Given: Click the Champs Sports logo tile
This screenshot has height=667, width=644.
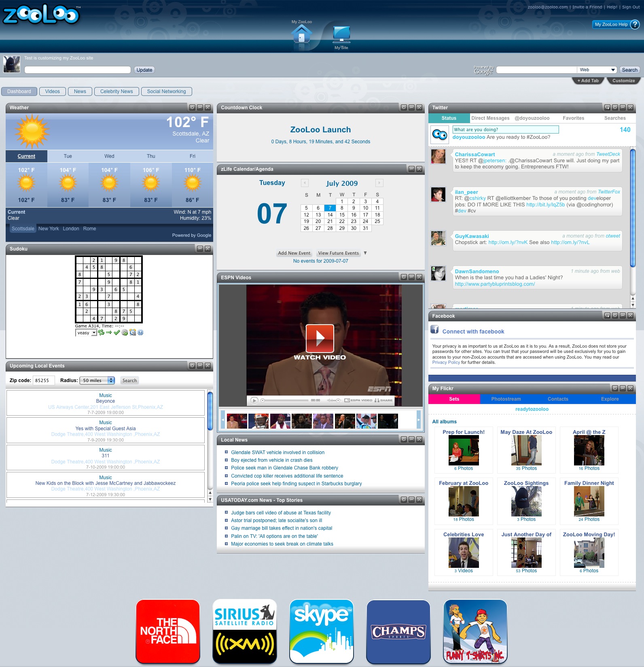Looking at the screenshot, I should 398,632.
